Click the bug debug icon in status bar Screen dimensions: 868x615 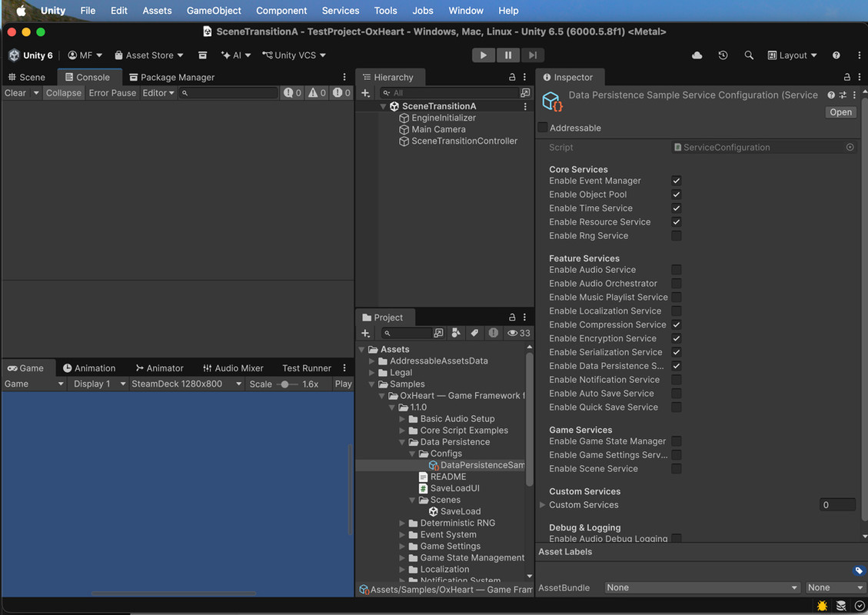(x=822, y=606)
